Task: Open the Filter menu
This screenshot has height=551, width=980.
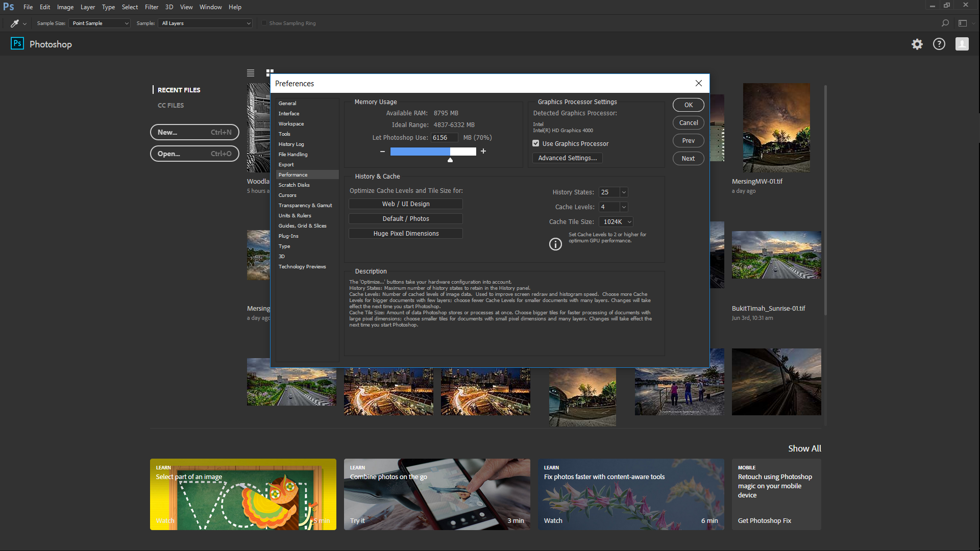Action: click(152, 7)
